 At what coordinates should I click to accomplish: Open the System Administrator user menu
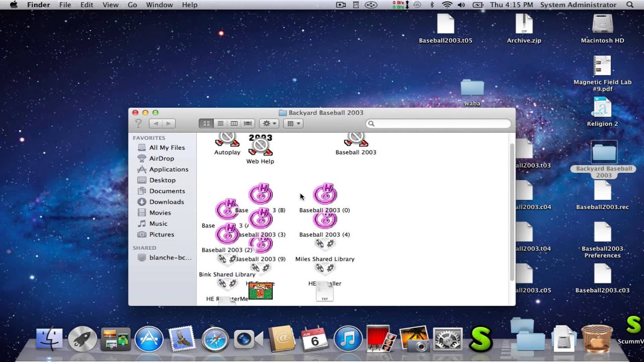coord(578,5)
